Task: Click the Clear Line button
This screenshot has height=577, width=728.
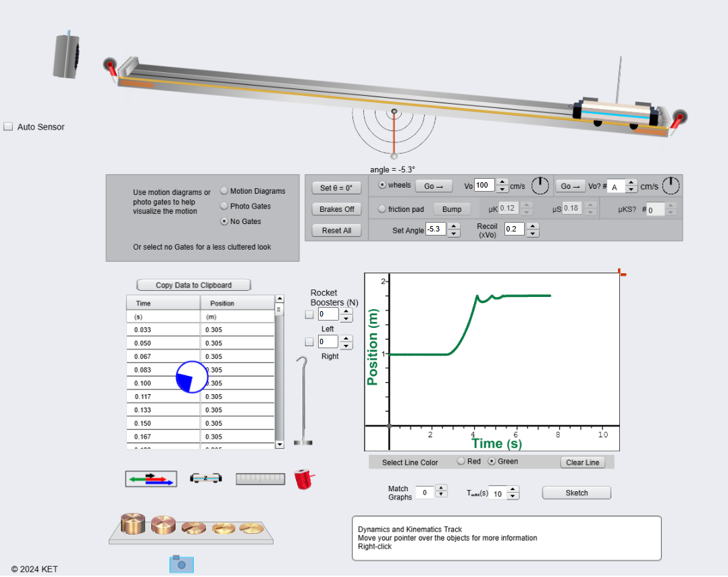Action: pyautogui.click(x=582, y=462)
